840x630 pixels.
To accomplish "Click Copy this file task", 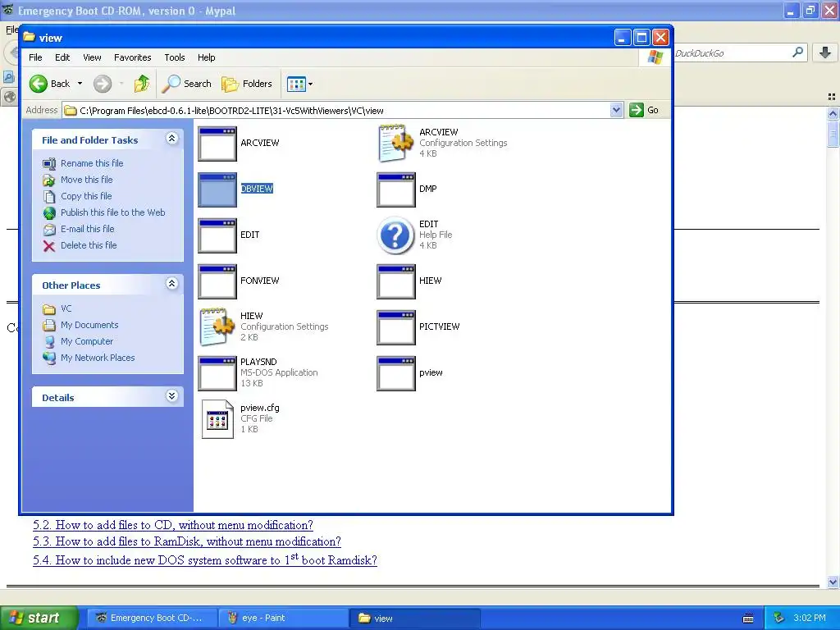I will tap(85, 196).
